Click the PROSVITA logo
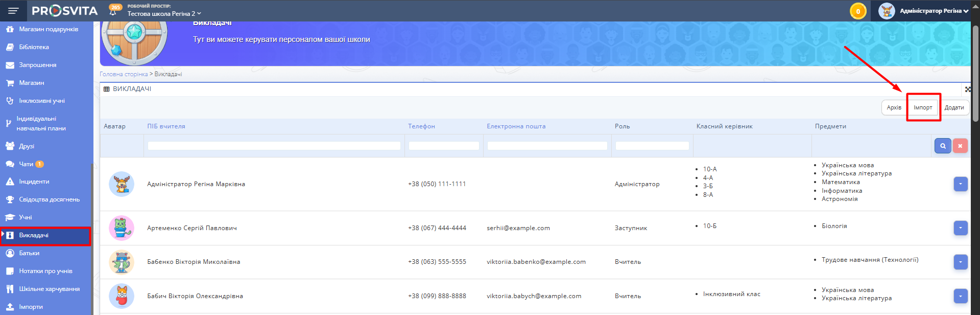 click(65, 11)
